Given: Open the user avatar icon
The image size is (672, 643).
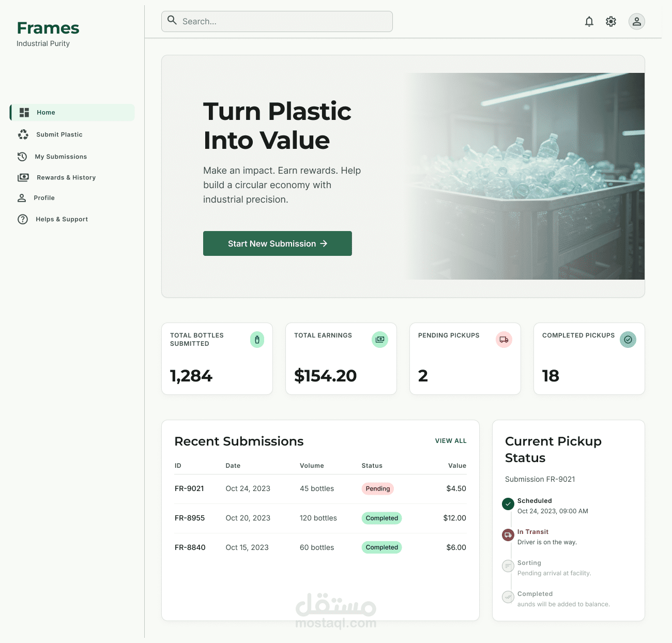Looking at the screenshot, I should (x=636, y=21).
